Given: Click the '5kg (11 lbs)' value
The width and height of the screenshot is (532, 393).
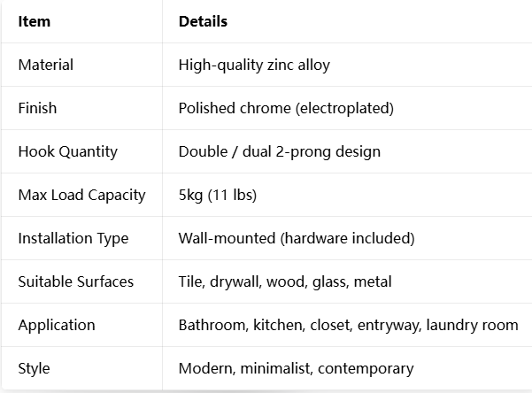Looking at the screenshot, I should [x=217, y=195].
